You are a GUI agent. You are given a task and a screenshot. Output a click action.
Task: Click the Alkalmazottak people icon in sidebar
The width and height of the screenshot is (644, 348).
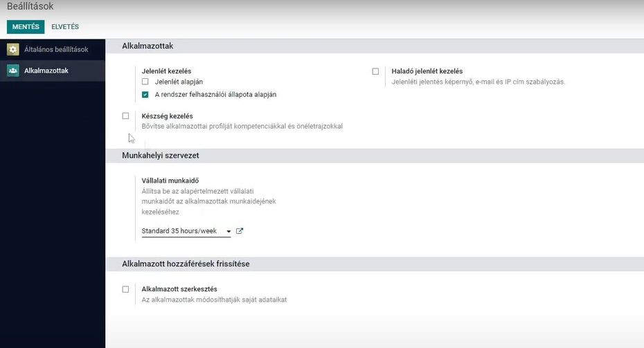12,71
